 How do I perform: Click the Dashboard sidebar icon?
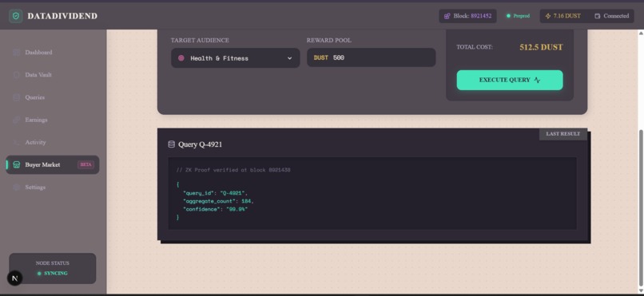(x=17, y=53)
